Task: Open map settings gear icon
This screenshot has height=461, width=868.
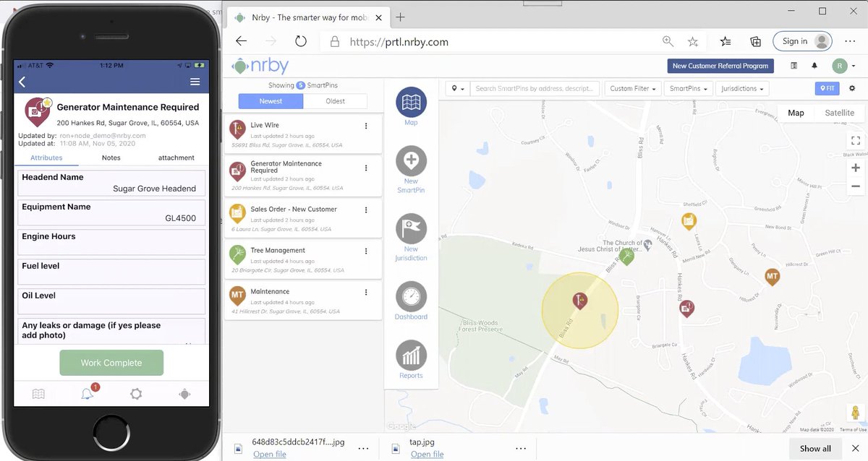Action: coord(851,88)
